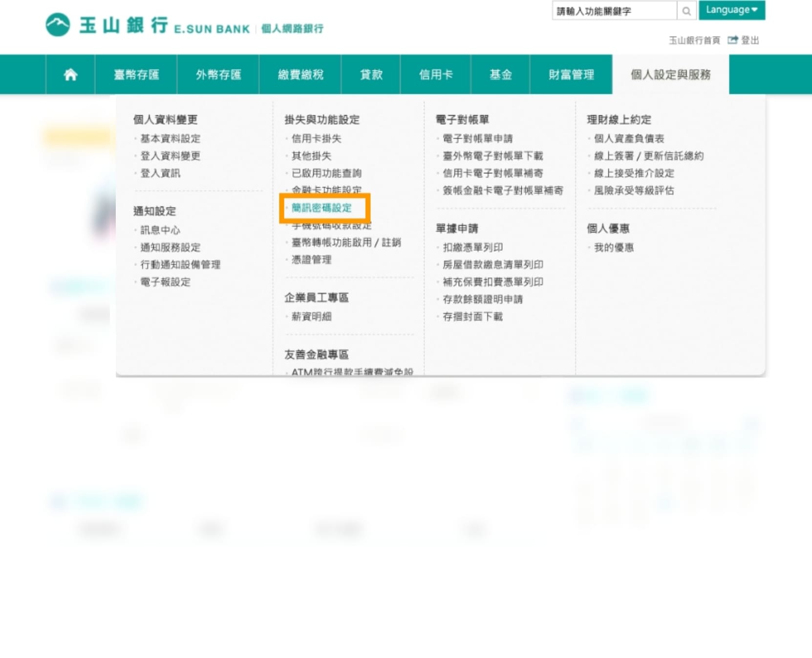812x658 pixels.
Task: Open 線上接受推介設定
Action: point(634,173)
